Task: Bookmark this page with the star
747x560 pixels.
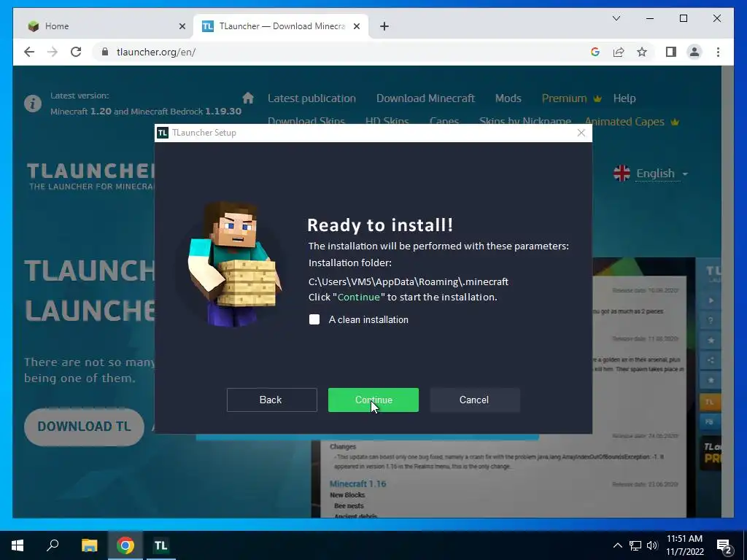Action: point(642,52)
